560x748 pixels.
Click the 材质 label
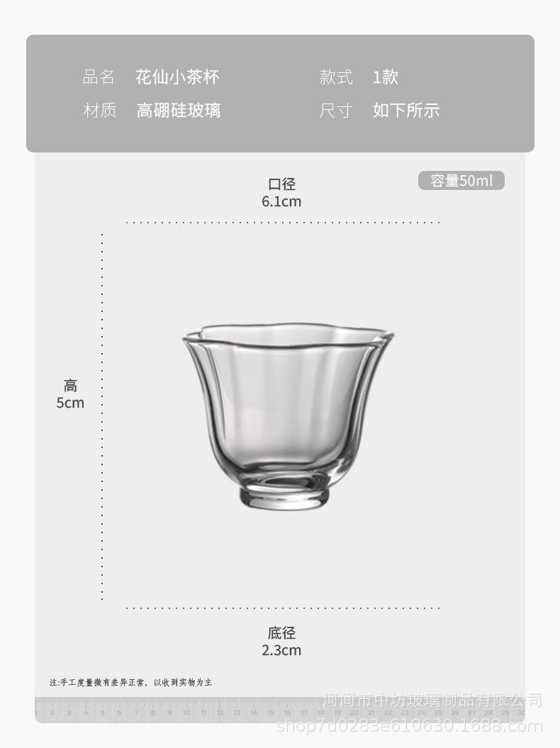click(100, 110)
